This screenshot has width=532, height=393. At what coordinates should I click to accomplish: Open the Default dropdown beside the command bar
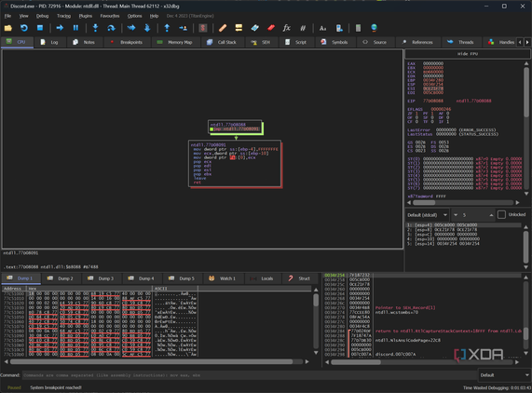pyautogui.click(x=504, y=375)
